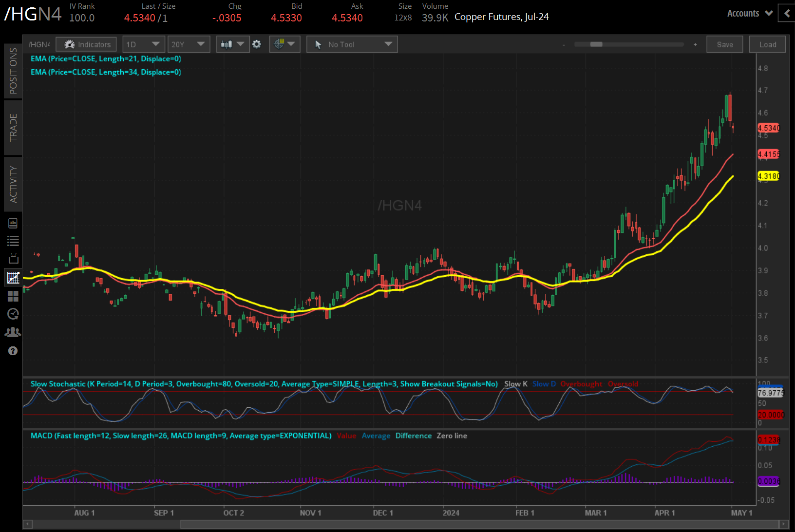Click the Save chart button
This screenshot has width=795, height=532.
724,44
